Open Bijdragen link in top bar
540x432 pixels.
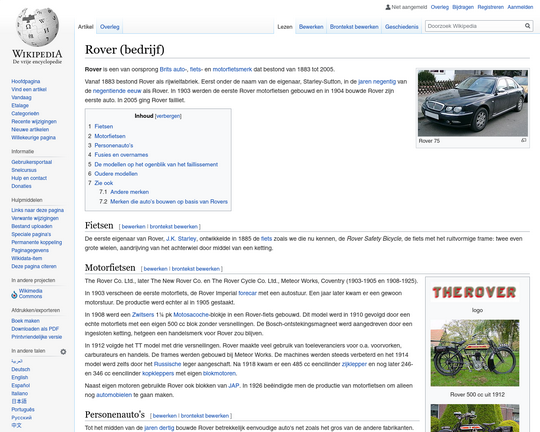pyautogui.click(x=463, y=7)
